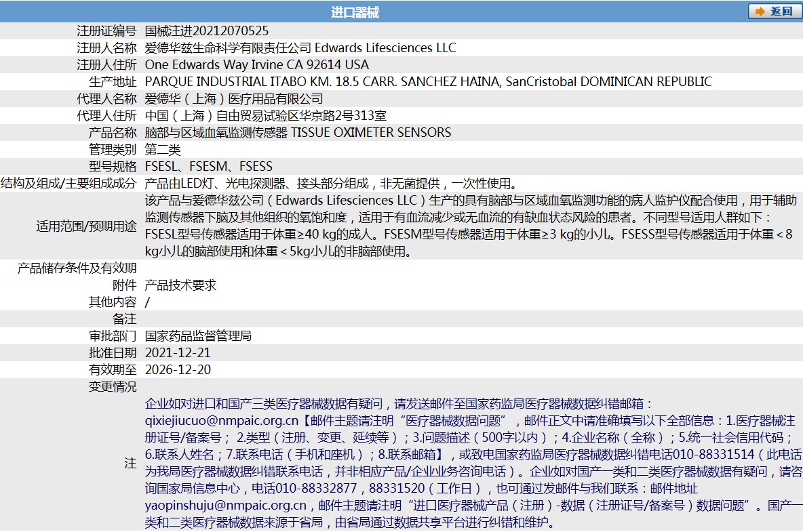Click email yaopinshuju@nmpaic.org.cn in the note
Viewport: 803px width, 532px height.
[225, 506]
